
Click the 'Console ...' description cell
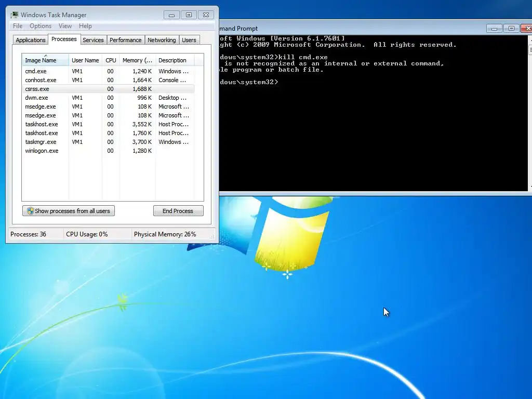tap(172, 80)
